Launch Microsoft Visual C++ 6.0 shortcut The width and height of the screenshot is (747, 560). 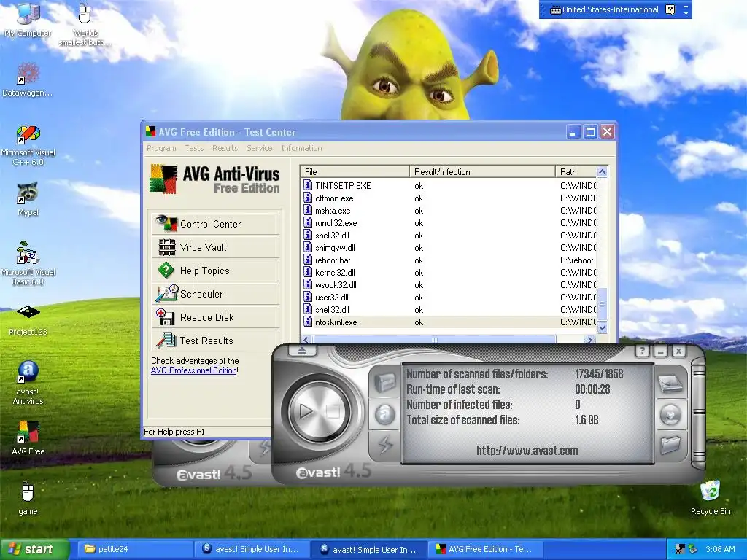(x=28, y=146)
